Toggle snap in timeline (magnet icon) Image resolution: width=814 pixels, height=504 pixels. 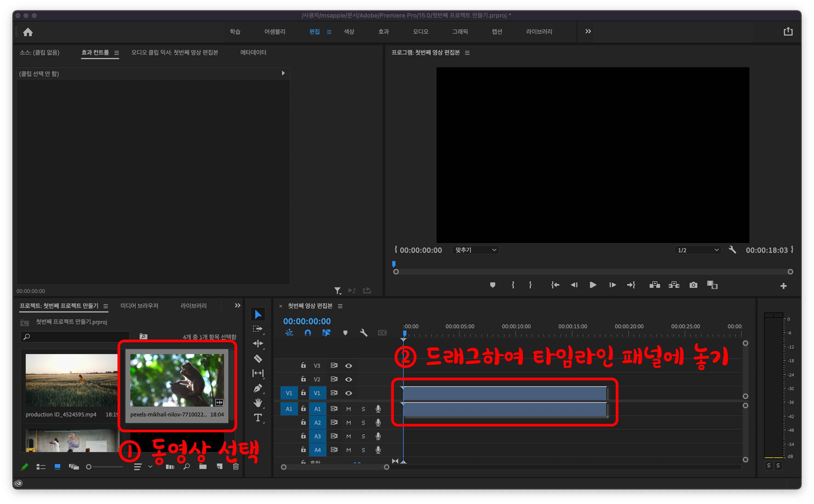point(308,333)
